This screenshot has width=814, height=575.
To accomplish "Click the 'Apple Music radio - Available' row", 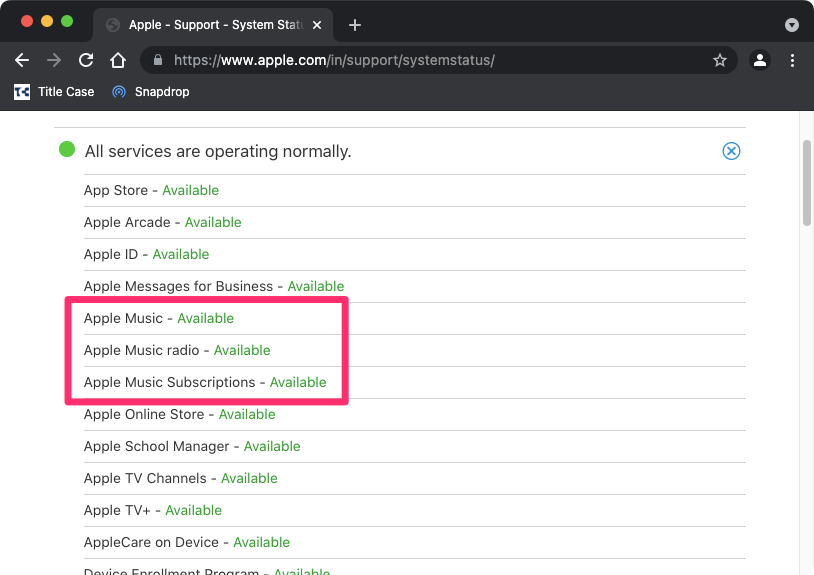I will tap(415, 350).
